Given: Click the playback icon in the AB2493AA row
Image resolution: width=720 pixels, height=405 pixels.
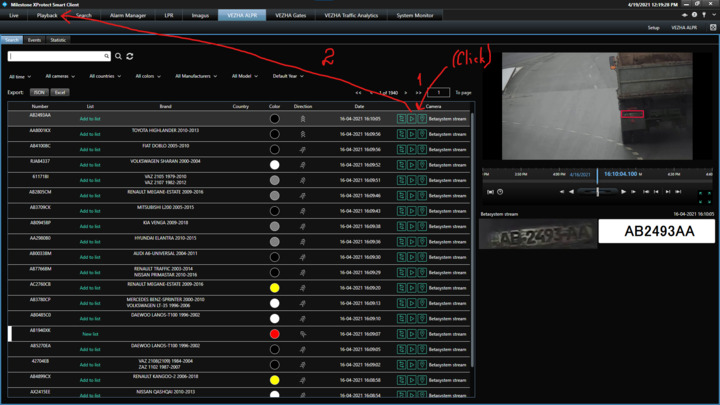Looking at the screenshot, I should coord(412,119).
